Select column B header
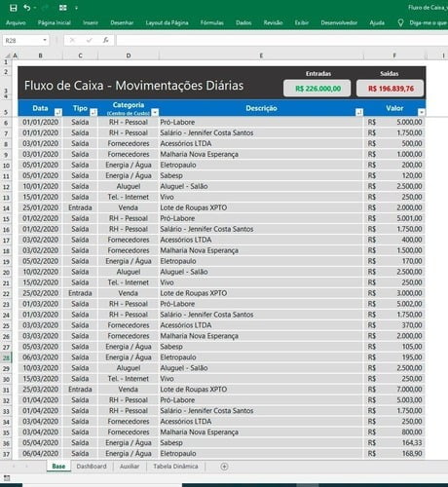448x487 pixels. tap(40, 56)
